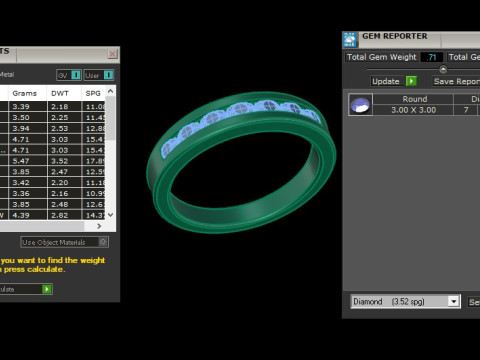Select the 2.53 DWT cell
This screenshot has height=360, width=480.
tap(65, 128)
